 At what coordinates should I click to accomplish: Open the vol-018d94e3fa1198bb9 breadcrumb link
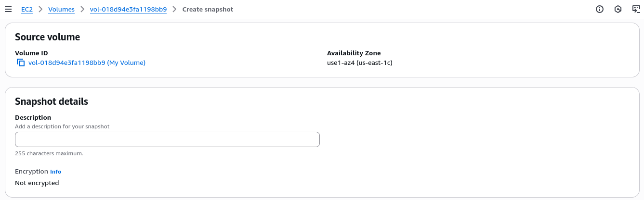[x=128, y=9]
